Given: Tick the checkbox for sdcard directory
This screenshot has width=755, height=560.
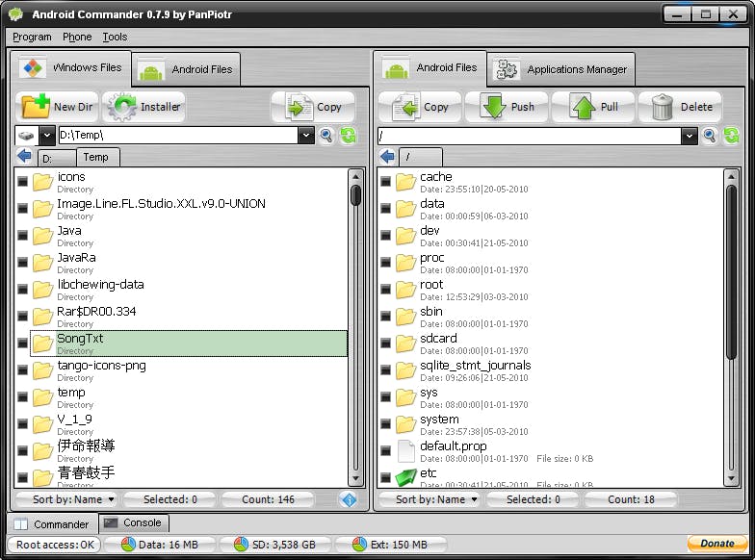Looking at the screenshot, I should point(385,343).
